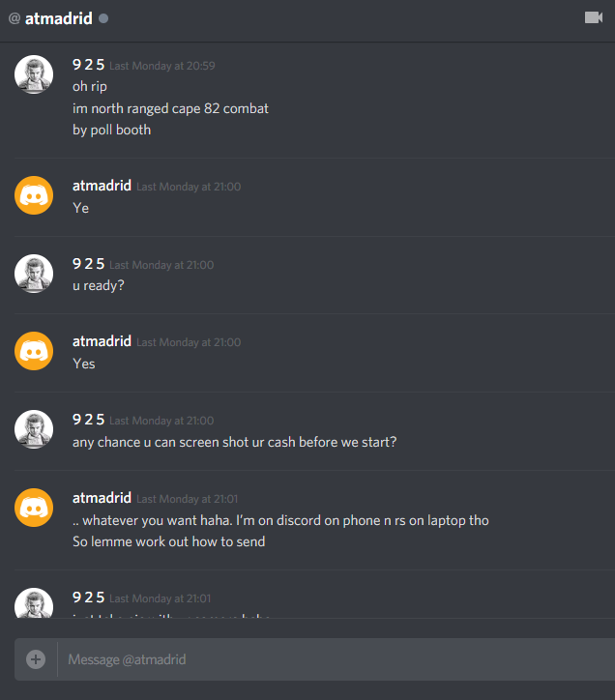Click atmadrid username above 'Yes' reply
The height and width of the screenshot is (700, 615).
[102, 341]
